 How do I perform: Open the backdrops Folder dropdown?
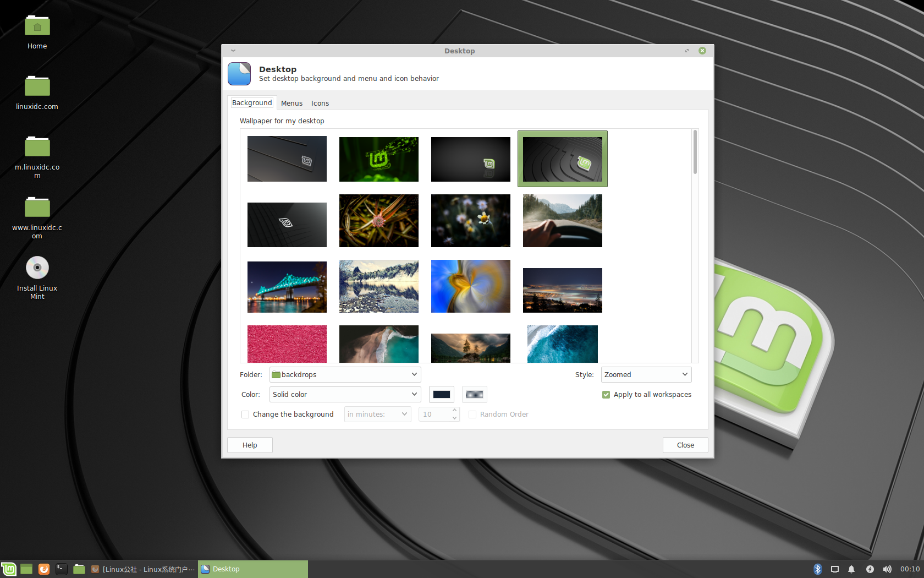tap(345, 375)
